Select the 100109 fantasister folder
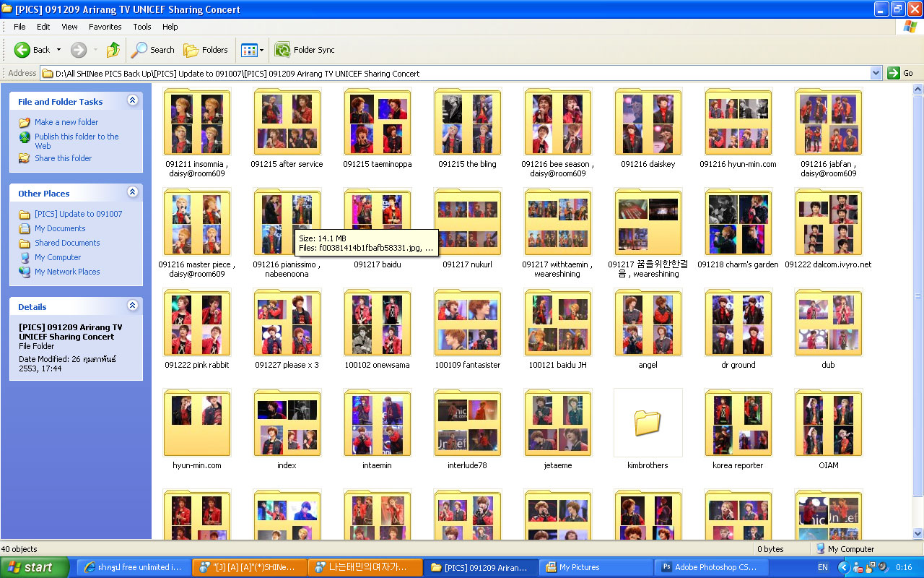Viewport: 924px width, 578px height. (x=468, y=323)
